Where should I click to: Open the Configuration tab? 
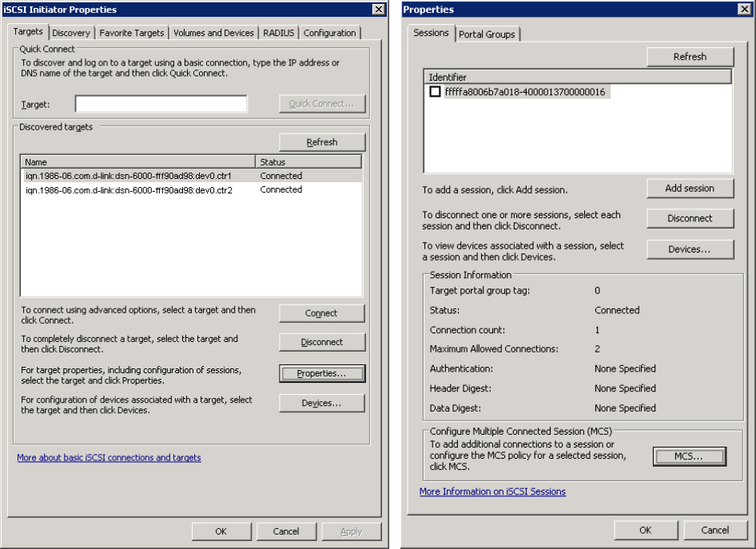click(330, 33)
